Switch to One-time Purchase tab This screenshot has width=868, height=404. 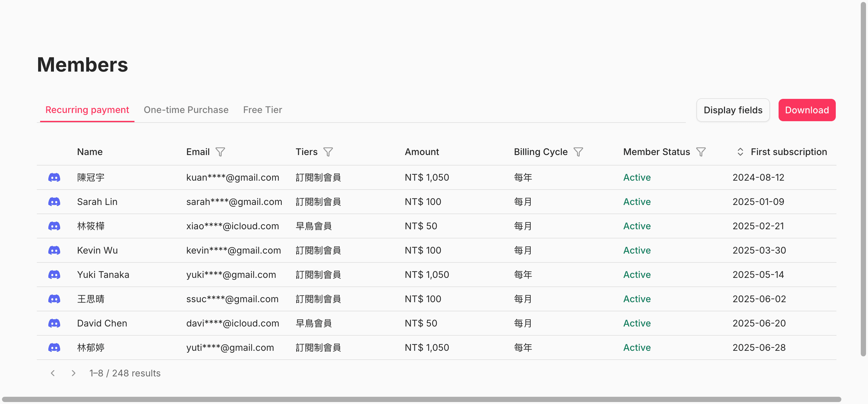pyautogui.click(x=186, y=110)
